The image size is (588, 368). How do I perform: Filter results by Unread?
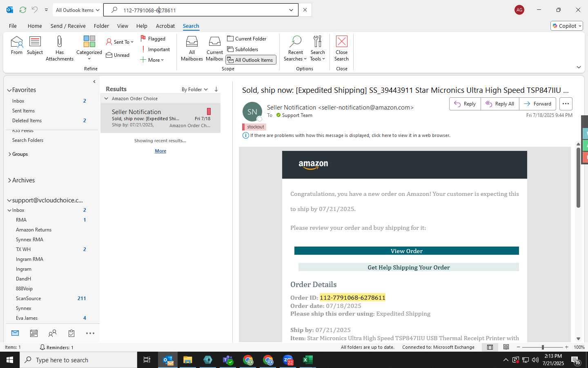[x=118, y=55]
